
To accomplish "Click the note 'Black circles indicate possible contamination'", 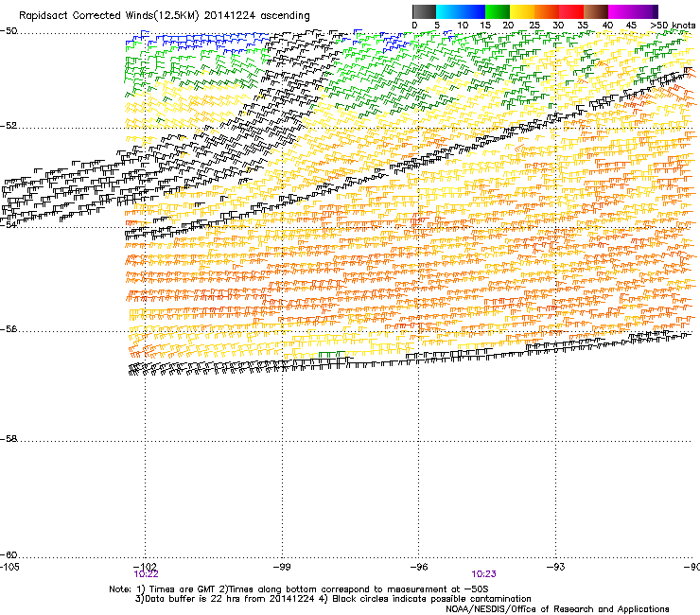I will point(431,599).
